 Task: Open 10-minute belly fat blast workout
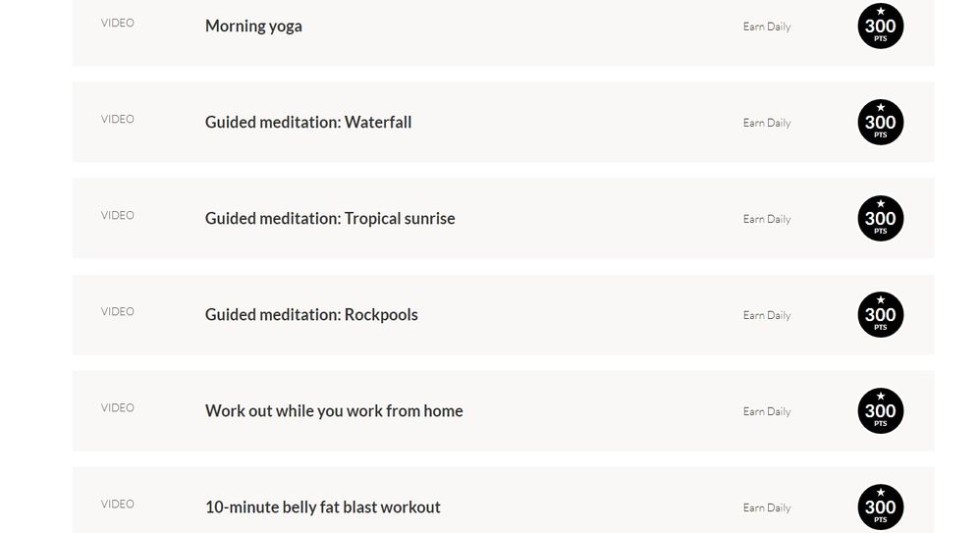(323, 507)
